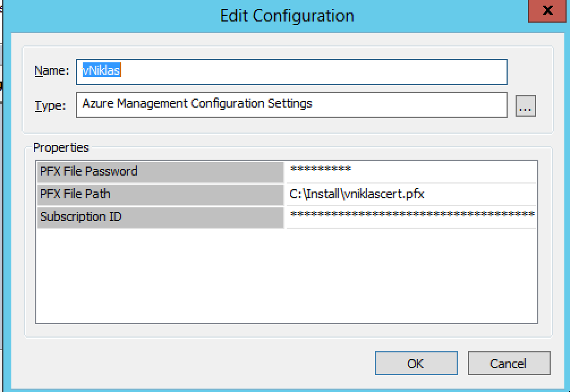Confirm the configuration with OK
This screenshot has width=570, height=392.
pos(416,363)
